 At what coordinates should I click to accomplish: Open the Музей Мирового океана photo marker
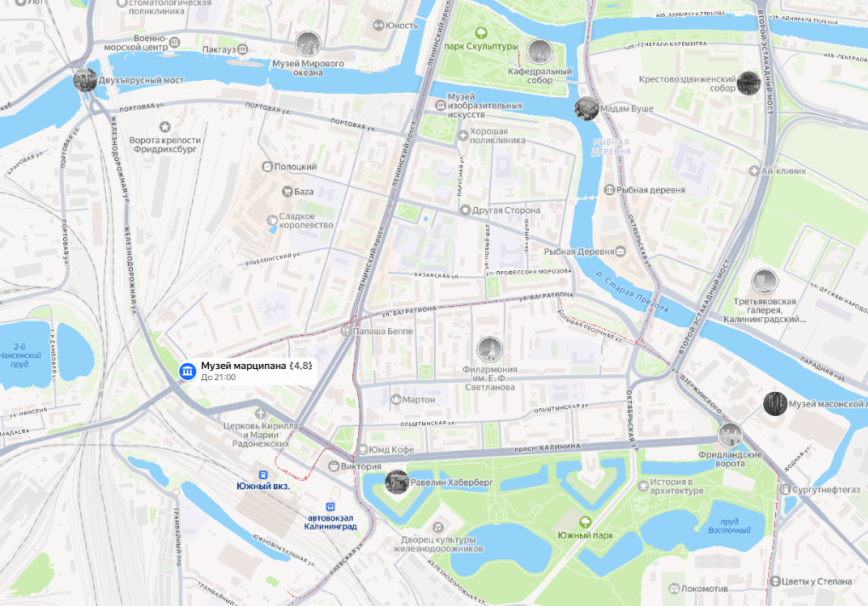pyautogui.click(x=308, y=44)
